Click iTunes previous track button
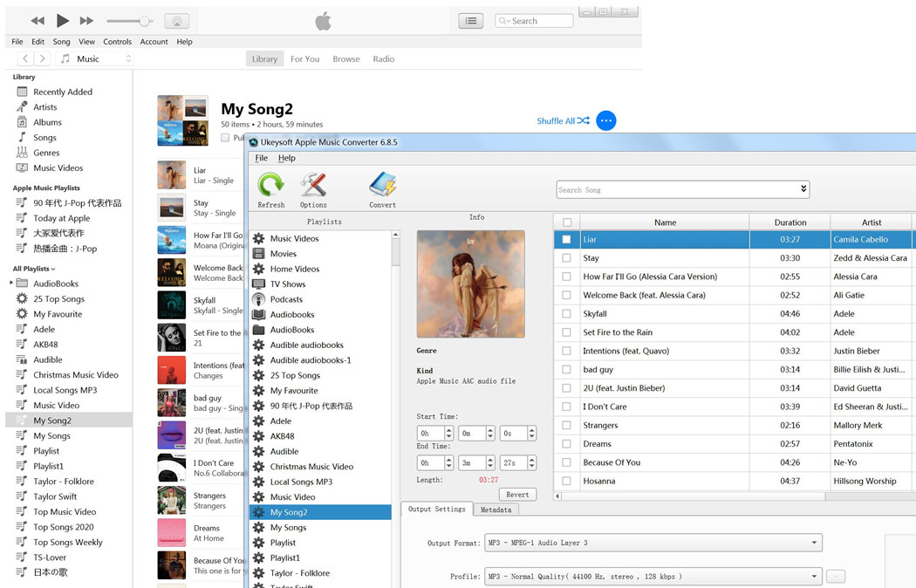This screenshot has width=916, height=588. tap(38, 21)
